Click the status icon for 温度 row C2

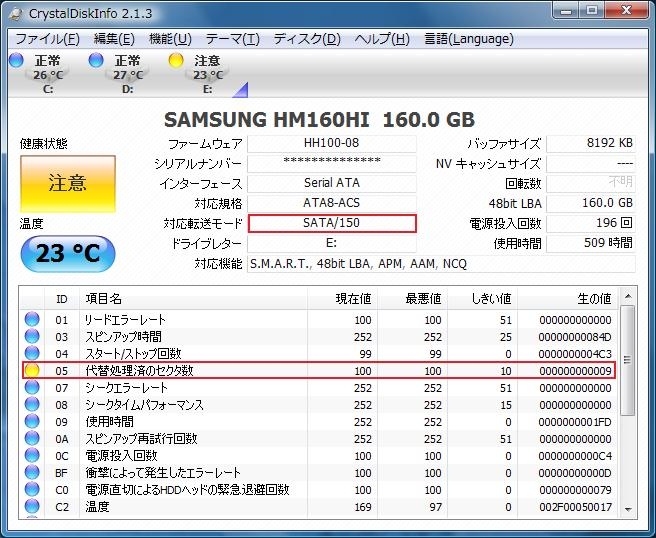click(32, 507)
